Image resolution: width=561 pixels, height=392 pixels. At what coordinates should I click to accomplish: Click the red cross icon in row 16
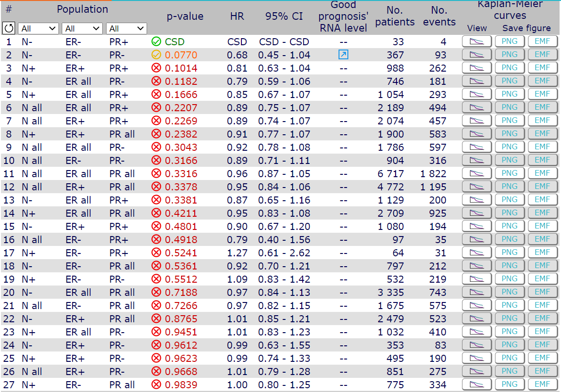pos(157,240)
